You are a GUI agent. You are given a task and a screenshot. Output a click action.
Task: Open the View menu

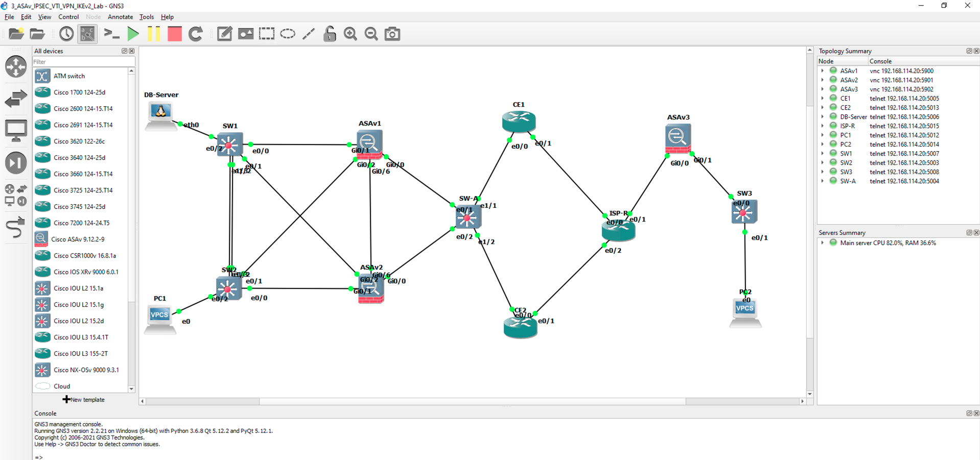coord(44,17)
